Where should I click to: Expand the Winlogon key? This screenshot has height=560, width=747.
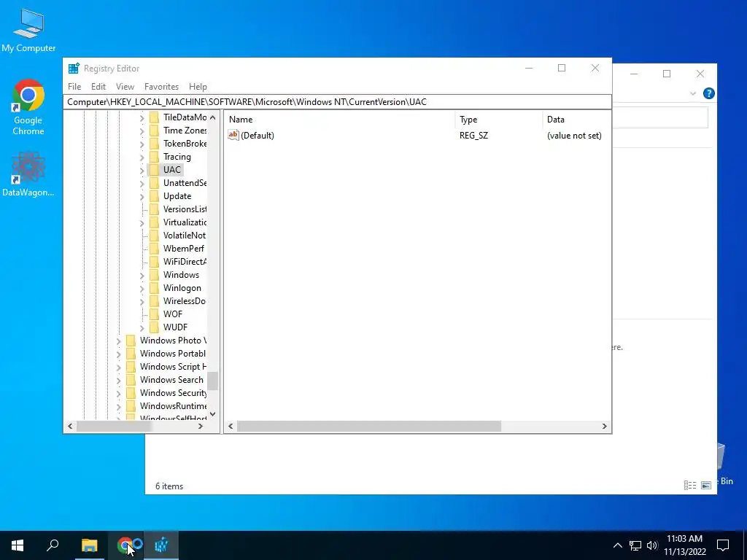coord(142,289)
